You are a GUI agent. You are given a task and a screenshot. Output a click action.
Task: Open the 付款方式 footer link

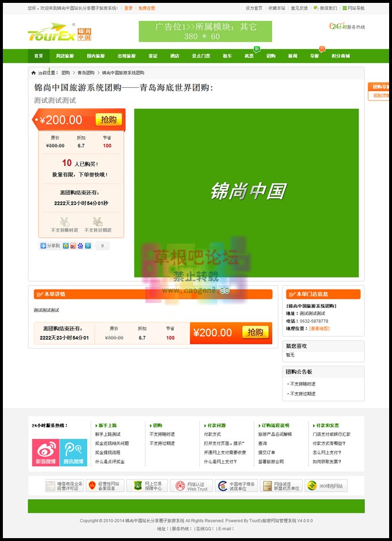[212, 434]
